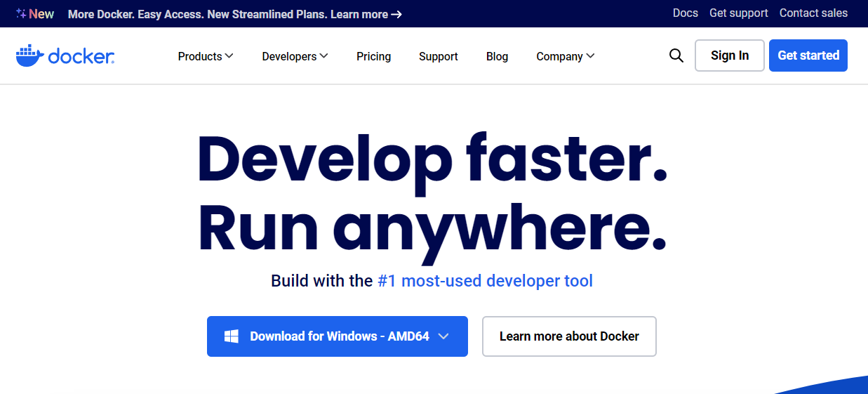Click the sparkle New badge icon
The height and width of the screenshot is (394, 868).
click(x=21, y=13)
